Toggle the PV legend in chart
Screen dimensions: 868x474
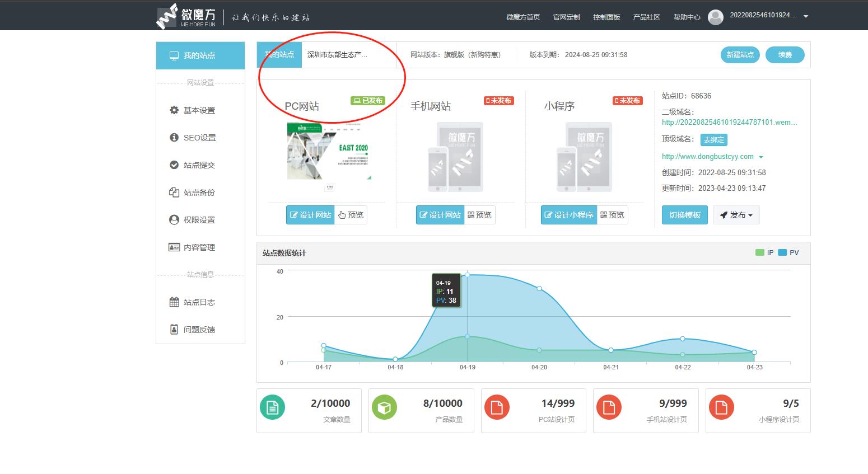(x=788, y=253)
